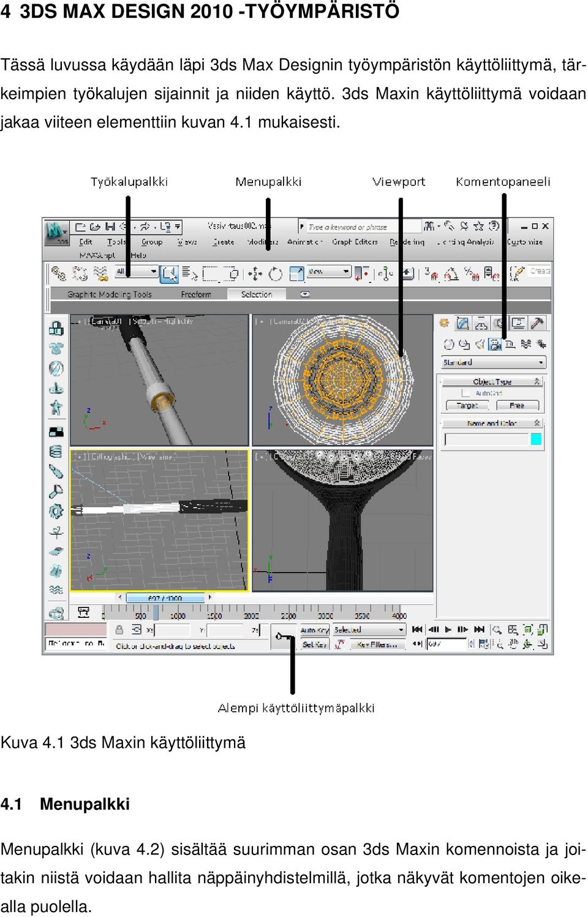Jump with the Go to End button
This screenshot has width=588, height=917.
pos(480,630)
